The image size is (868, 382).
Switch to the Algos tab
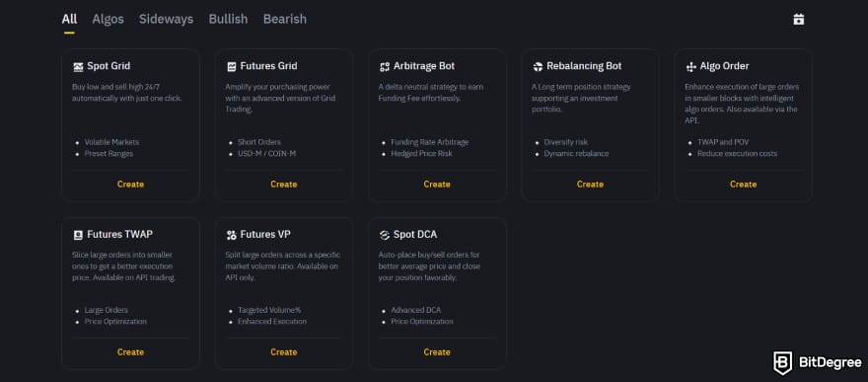click(108, 20)
